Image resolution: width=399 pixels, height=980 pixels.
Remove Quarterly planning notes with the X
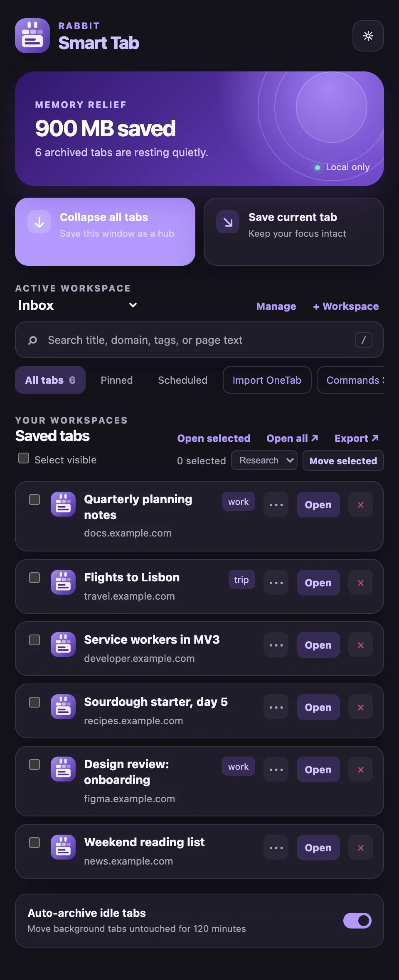361,505
